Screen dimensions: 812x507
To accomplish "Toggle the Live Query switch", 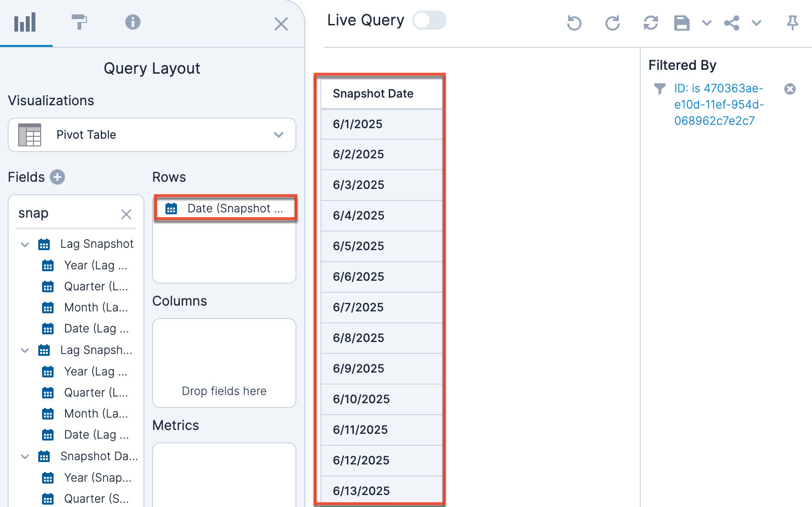I will [429, 21].
